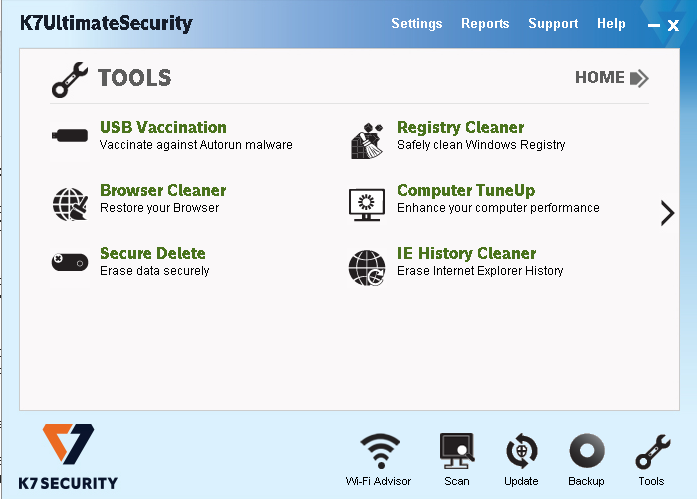Image resolution: width=697 pixels, height=499 pixels.
Task: Open Backup via the disc icon
Action: pos(587,451)
